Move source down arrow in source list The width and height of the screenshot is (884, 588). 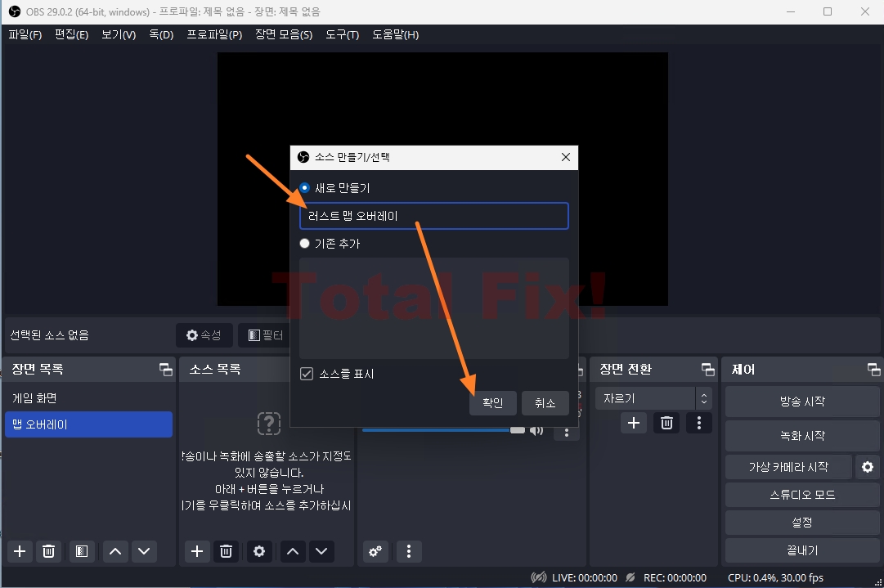click(x=321, y=551)
